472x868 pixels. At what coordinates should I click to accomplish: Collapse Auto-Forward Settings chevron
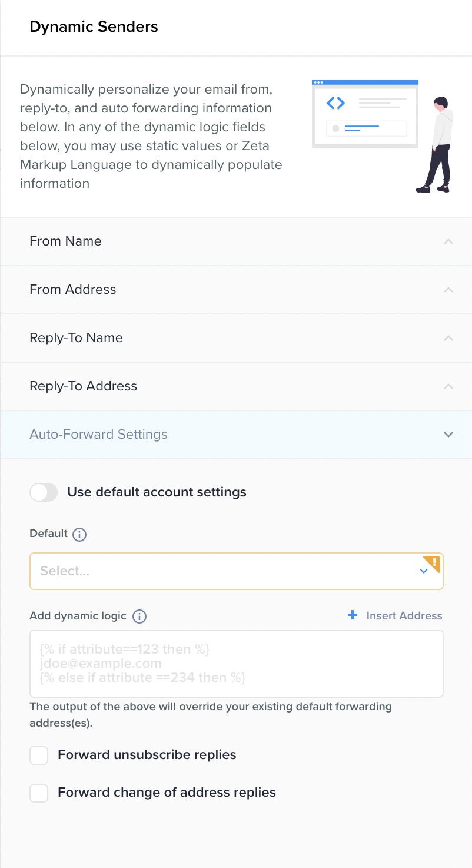(448, 435)
